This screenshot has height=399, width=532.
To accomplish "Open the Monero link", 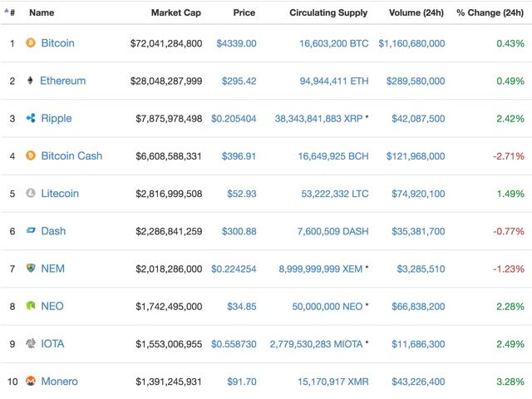I will coord(59,382).
